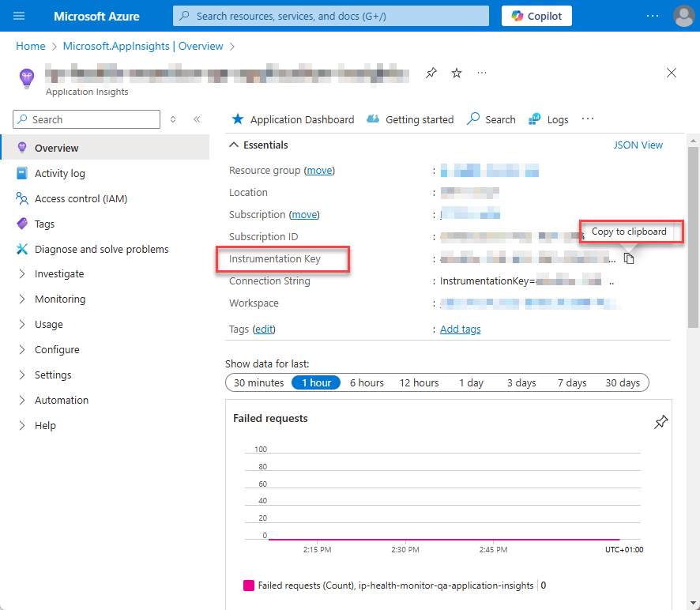Image resolution: width=700 pixels, height=610 pixels.
Task: Collapse the Essentials section
Action: click(x=258, y=145)
